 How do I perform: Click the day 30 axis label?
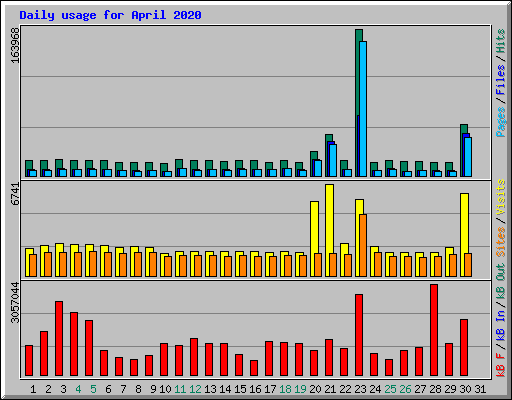click(x=465, y=389)
